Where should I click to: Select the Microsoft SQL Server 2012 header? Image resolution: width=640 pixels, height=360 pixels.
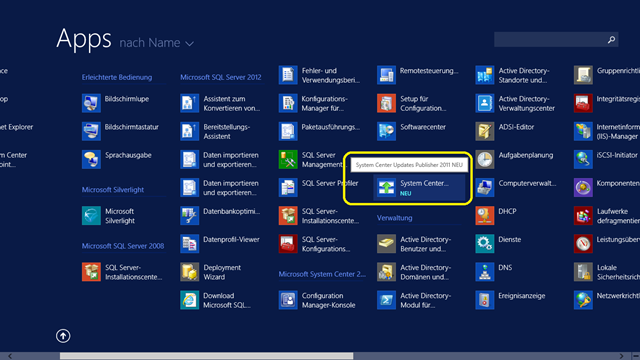click(x=221, y=77)
